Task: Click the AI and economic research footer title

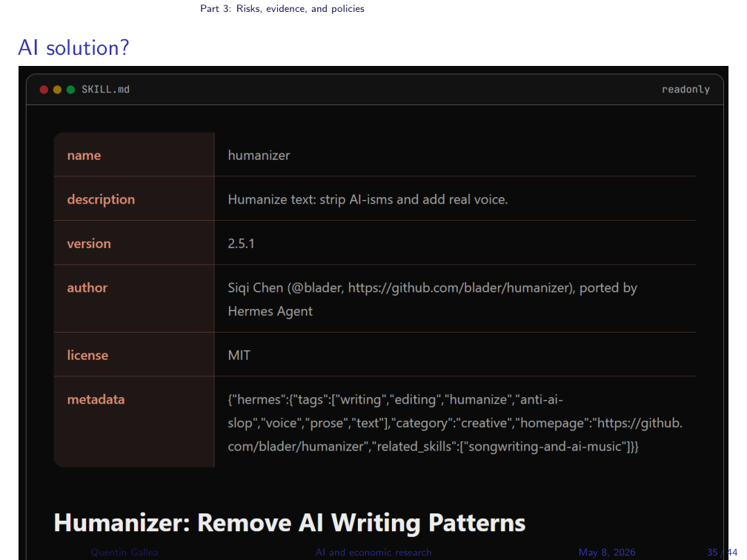Action: pos(373,552)
